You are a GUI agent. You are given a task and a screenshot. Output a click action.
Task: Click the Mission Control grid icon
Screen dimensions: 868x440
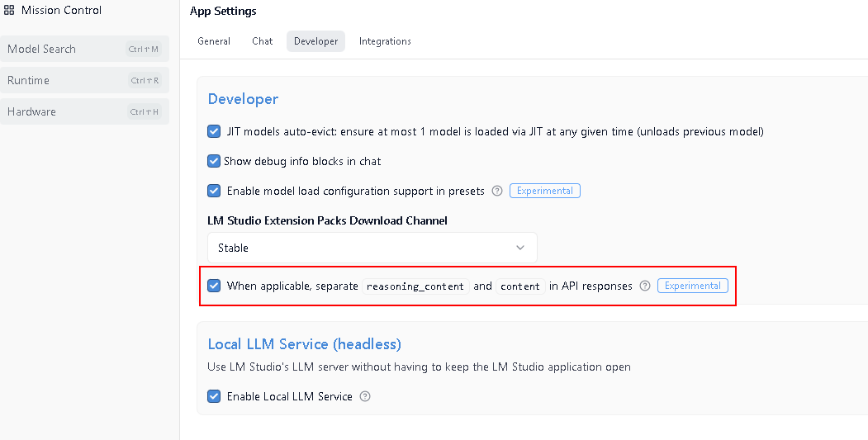coord(9,10)
